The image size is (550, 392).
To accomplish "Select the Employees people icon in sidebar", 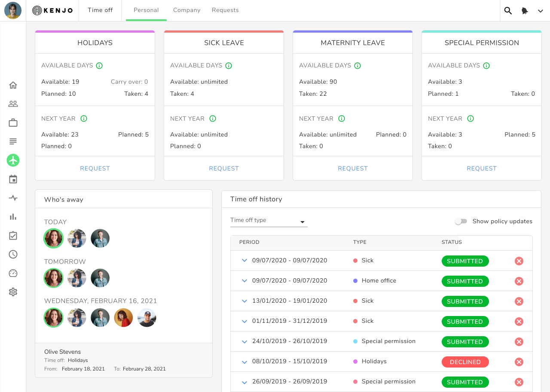I will (x=13, y=103).
